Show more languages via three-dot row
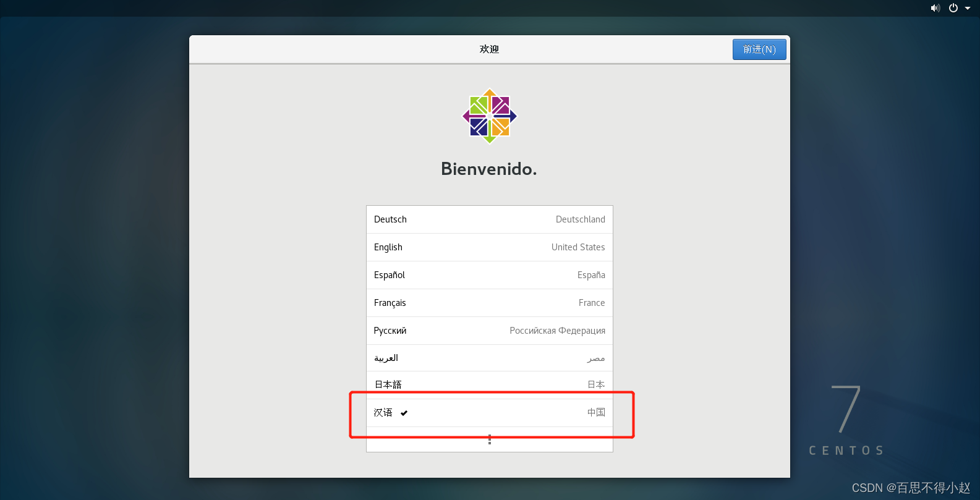 (490, 439)
